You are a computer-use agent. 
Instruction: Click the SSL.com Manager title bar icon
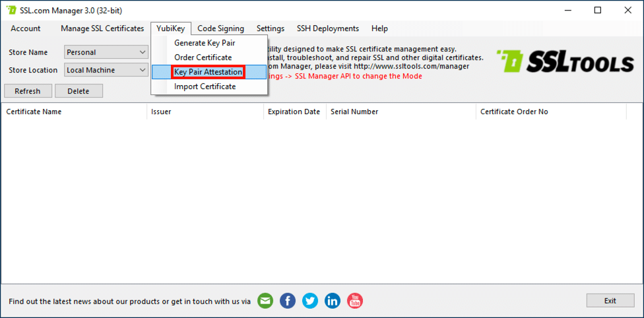tap(11, 11)
